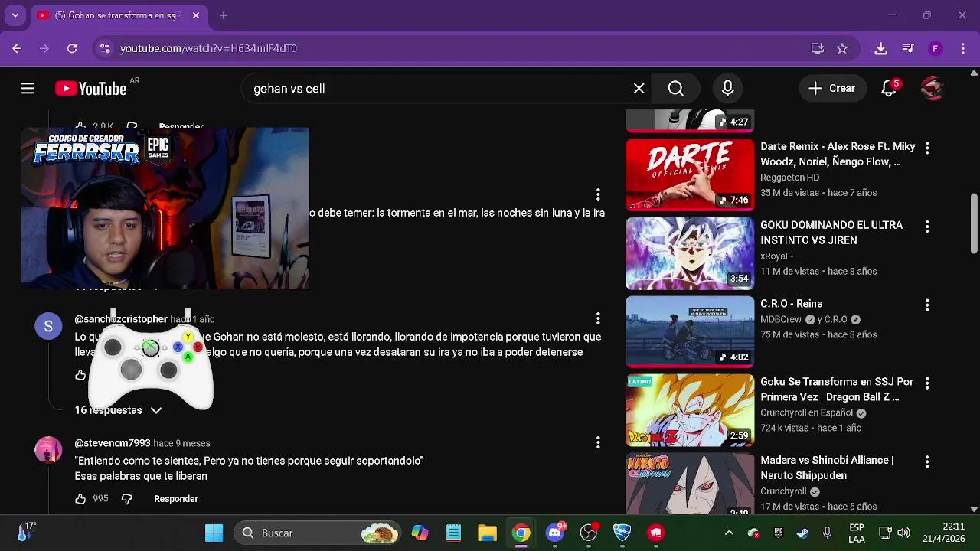Click the page vertical scrollbar
Viewport: 980px width, 551px height.
(x=974, y=223)
